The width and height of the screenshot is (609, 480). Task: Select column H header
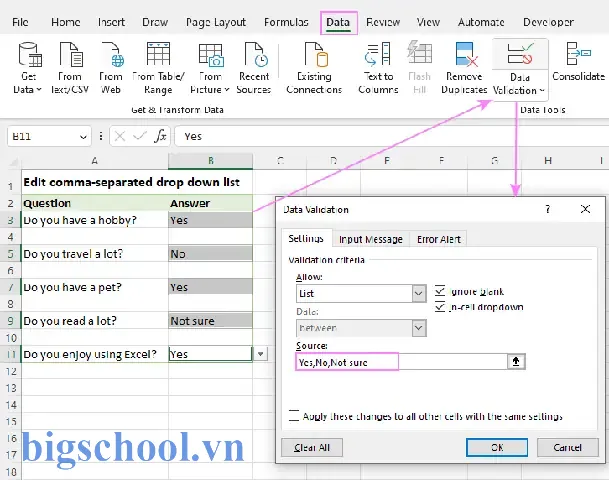tap(548, 161)
